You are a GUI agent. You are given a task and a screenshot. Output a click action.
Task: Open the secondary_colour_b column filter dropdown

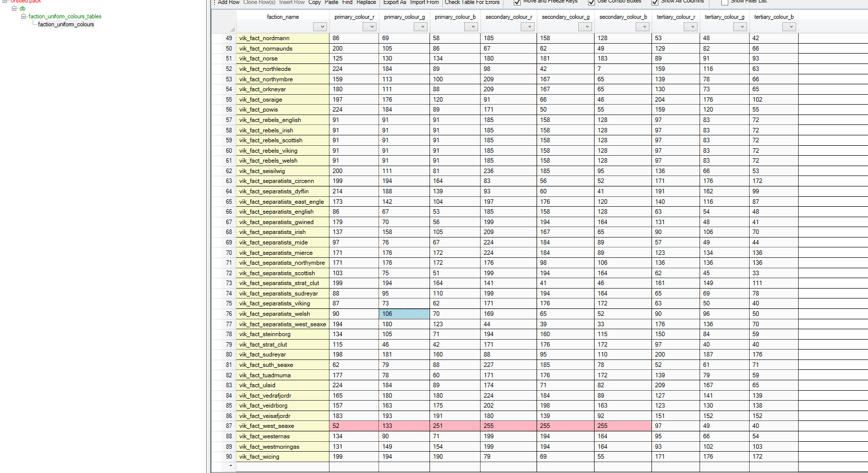[x=643, y=27]
